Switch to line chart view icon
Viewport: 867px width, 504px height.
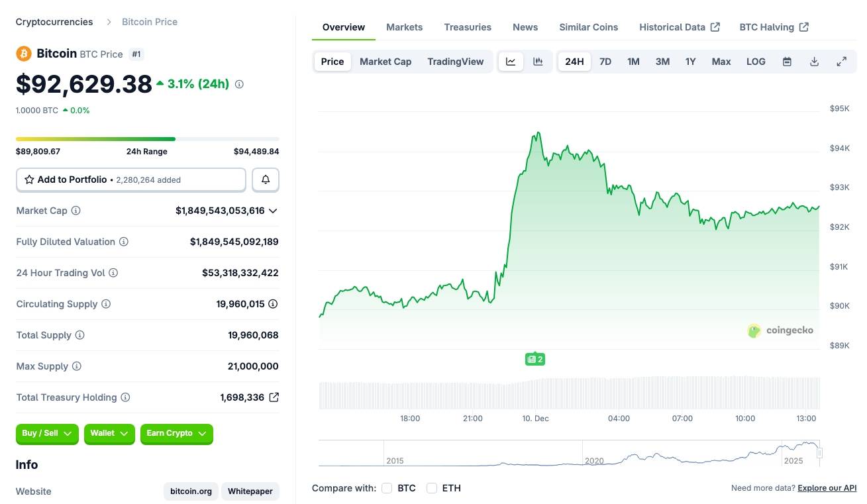pos(511,62)
